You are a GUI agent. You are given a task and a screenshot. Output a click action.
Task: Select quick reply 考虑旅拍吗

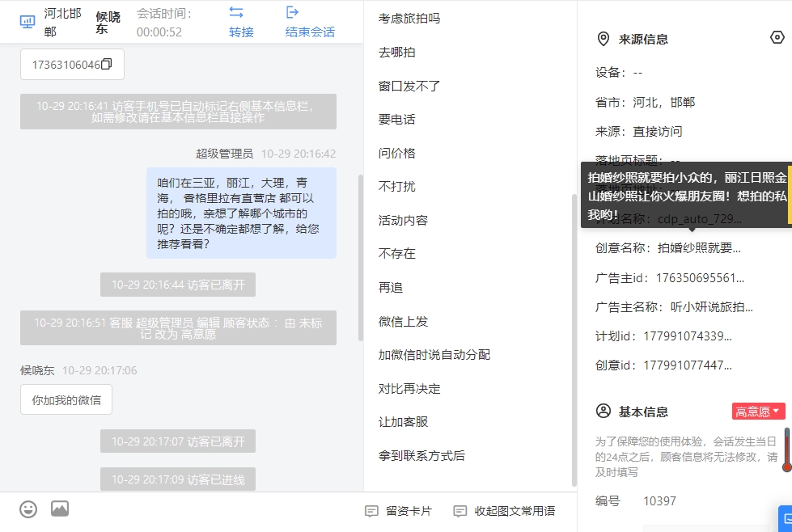tap(409, 19)
